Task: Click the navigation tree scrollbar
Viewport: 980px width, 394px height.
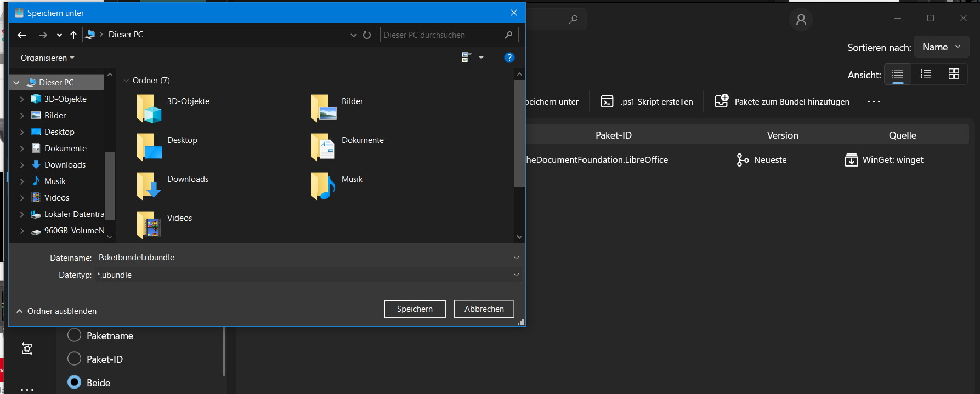Action: [x=110, y=185]
